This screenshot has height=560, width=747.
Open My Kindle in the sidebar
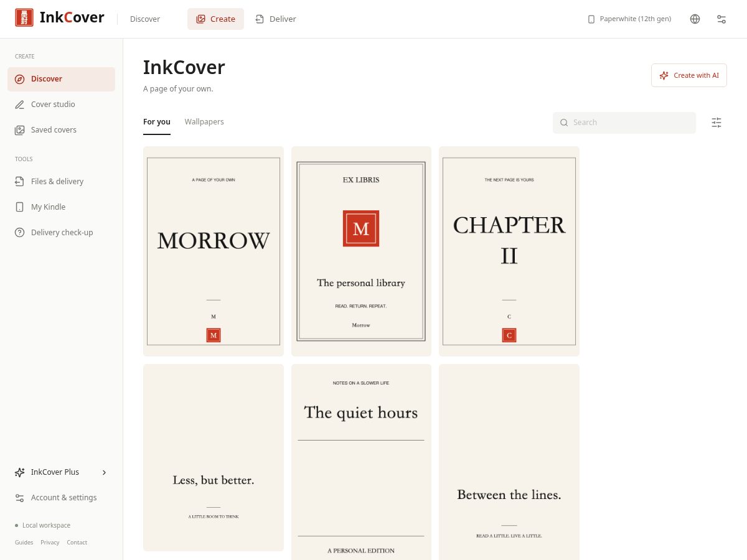click(x=61, y=207)
